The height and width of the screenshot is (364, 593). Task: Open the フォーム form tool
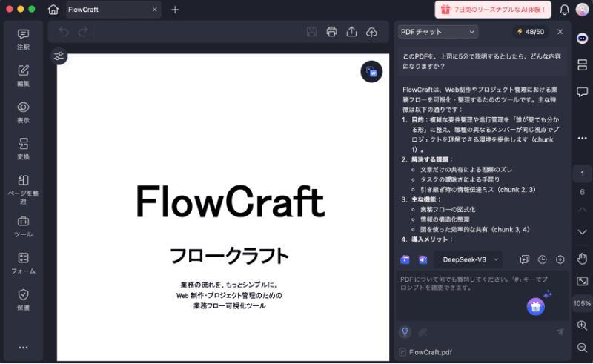click(23, 263)
